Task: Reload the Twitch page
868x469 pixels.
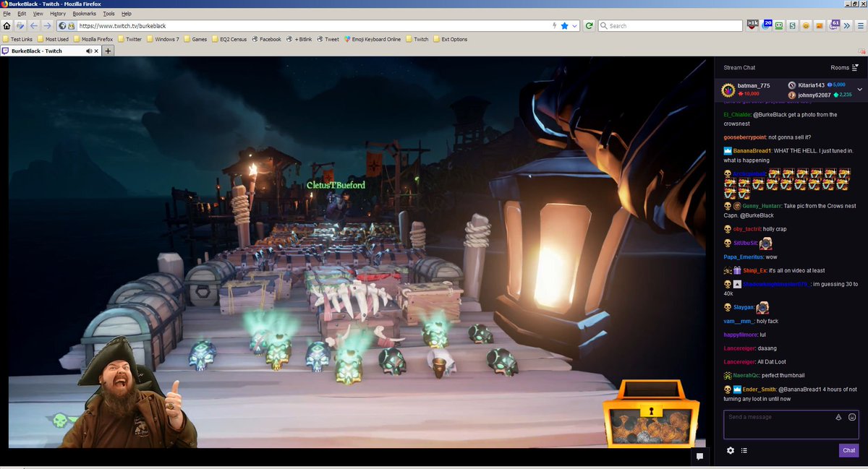Action: [590, 26]
